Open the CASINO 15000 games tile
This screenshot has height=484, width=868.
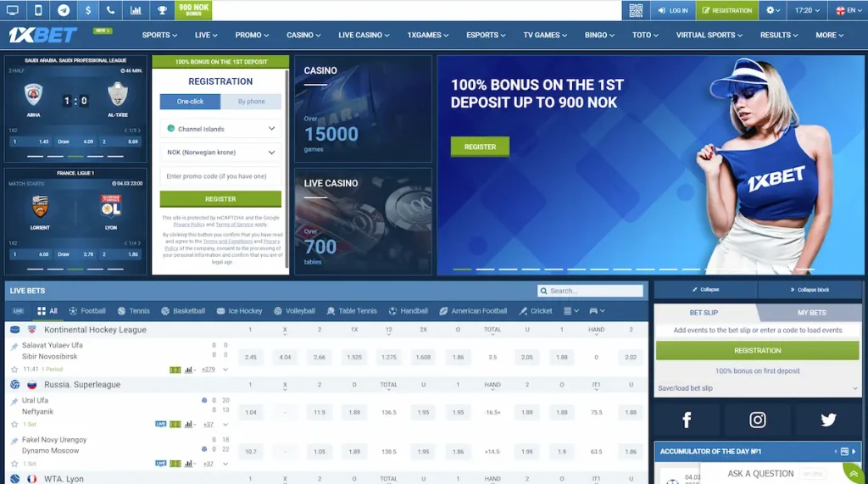tap(363, 108)
